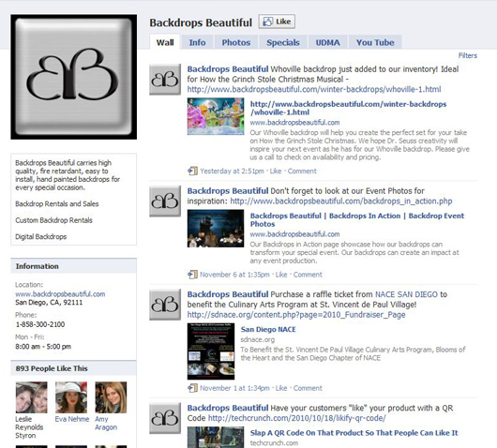Image resolution: width=497 pixels, height=448 pixels.
Task: Comment on the November 6 post
Action: tap(308, 275)
